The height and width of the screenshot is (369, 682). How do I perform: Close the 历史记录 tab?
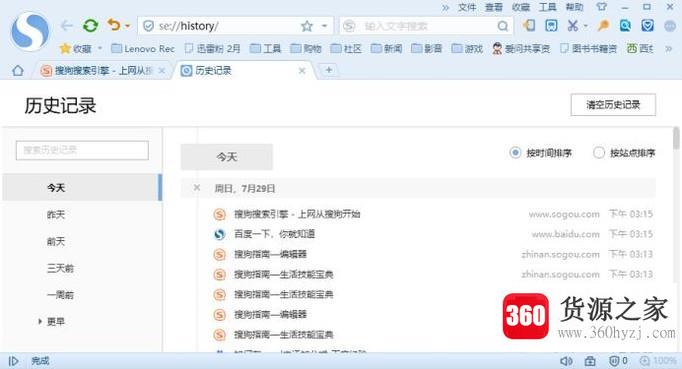302,70
